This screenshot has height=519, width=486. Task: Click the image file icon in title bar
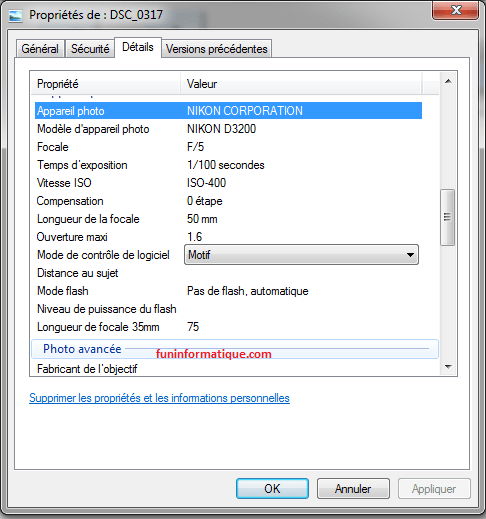(15, 15)
